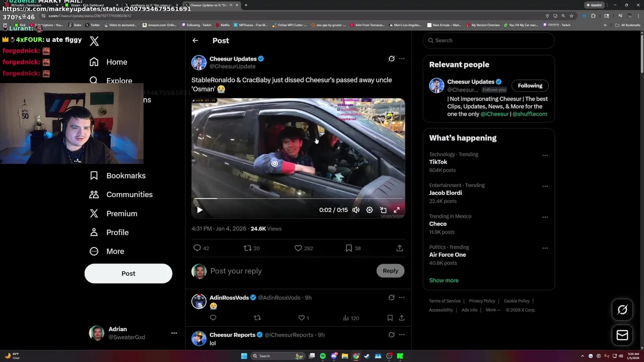Open account options next to Adrian @SweaterGxd
This screenshot has width=644, height=362.
[x=174, y=333]
